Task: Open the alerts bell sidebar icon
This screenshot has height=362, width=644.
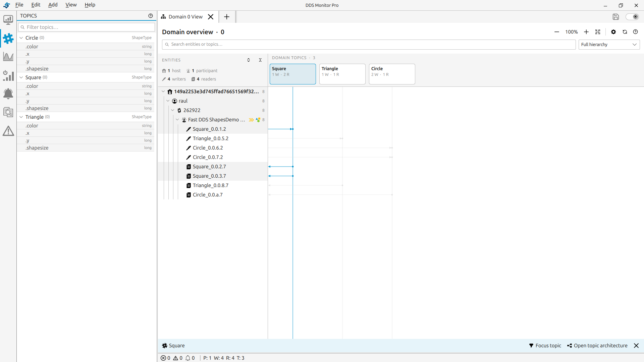Action: point(8,94)
